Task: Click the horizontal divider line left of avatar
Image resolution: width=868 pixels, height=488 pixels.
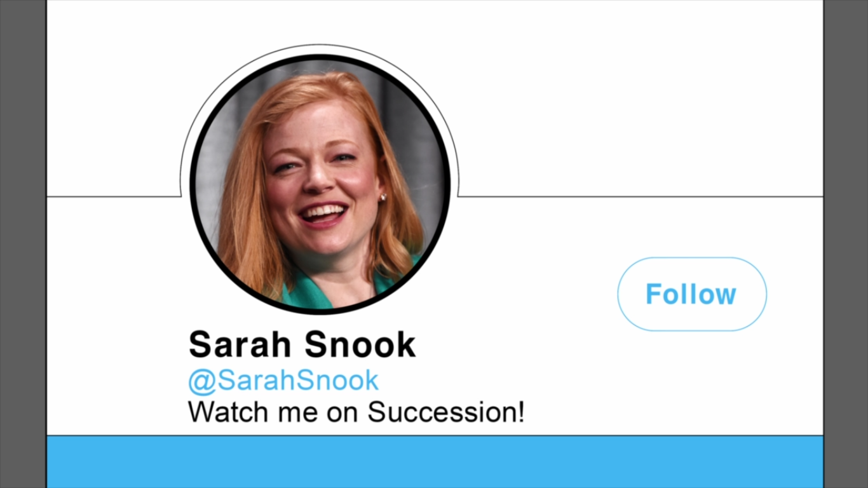Action: coord(114,196)
